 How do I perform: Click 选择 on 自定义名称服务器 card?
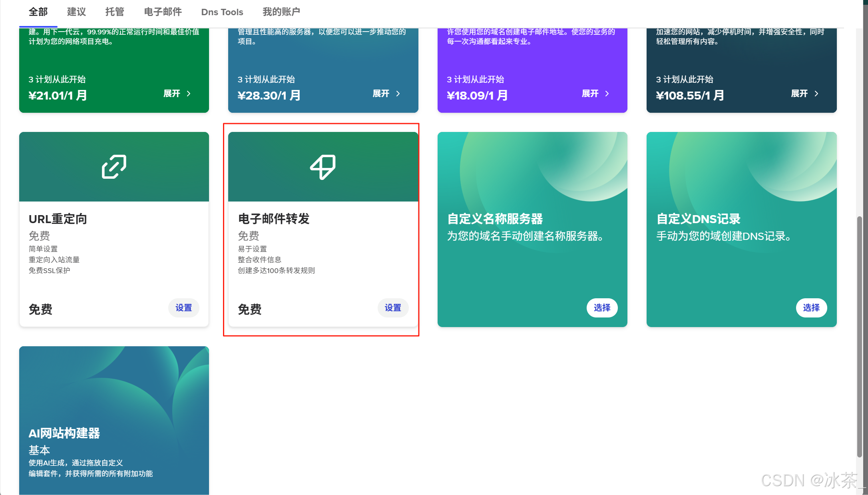602,308
